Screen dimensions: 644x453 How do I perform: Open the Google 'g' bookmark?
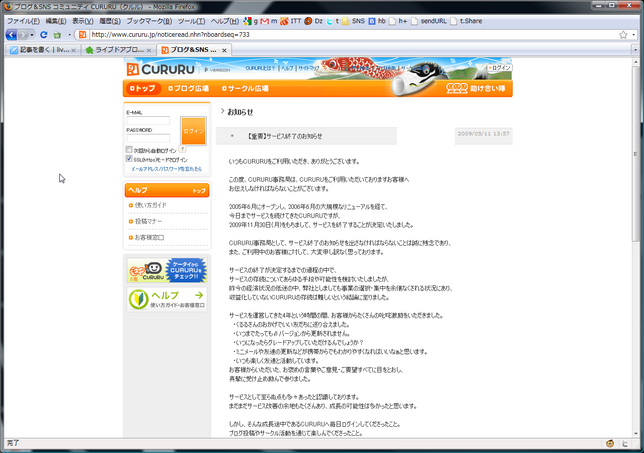click(251, 21)
